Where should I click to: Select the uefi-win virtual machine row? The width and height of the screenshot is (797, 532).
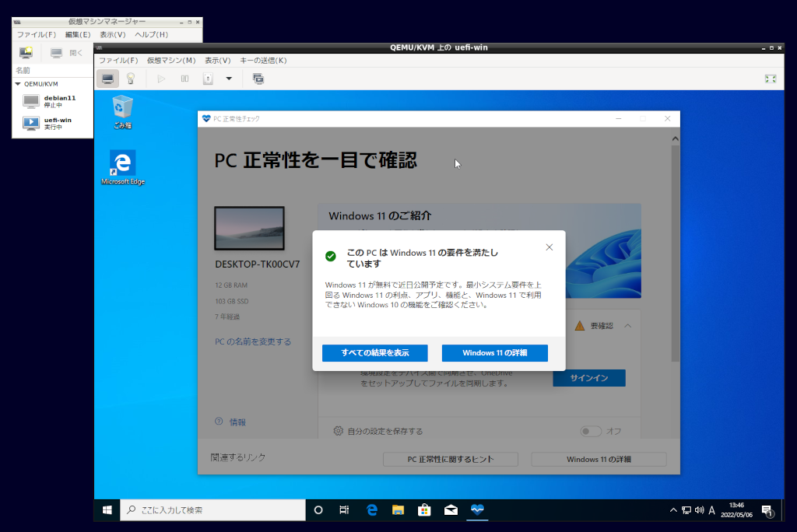tap(53, 124)
